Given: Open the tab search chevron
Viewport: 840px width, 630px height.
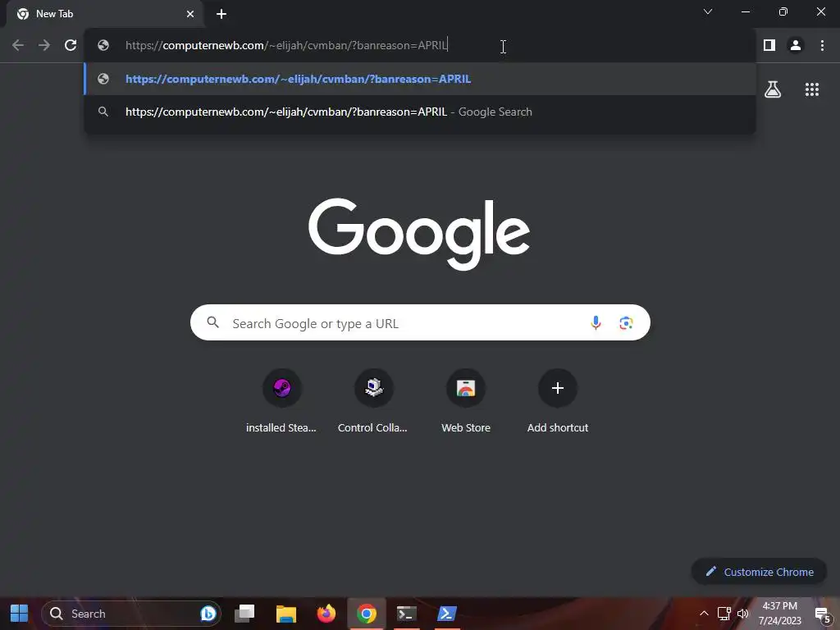Looking at the screenshot, I should pyautogui.click(x=708, y=11).
